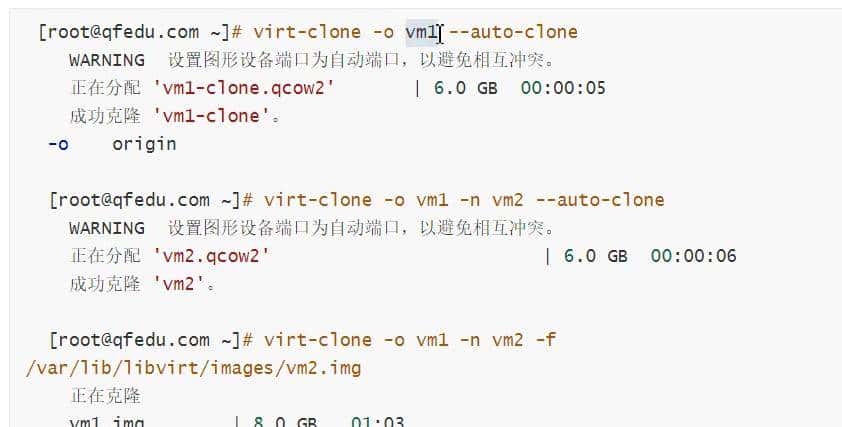Screen dimensions: 842x427
Task: Click the 成功克隆 'vm2' message
Action: (x=144, y=284)
